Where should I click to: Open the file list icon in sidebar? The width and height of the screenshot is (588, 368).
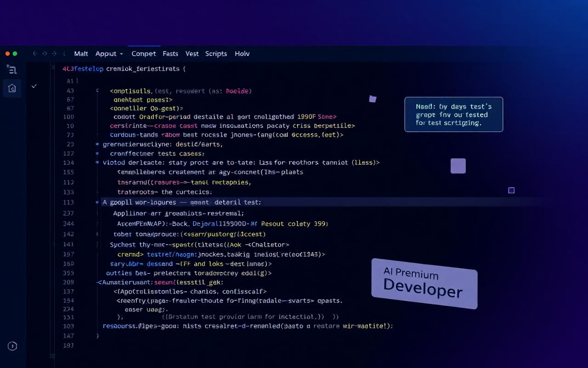[x=12, y=69]
